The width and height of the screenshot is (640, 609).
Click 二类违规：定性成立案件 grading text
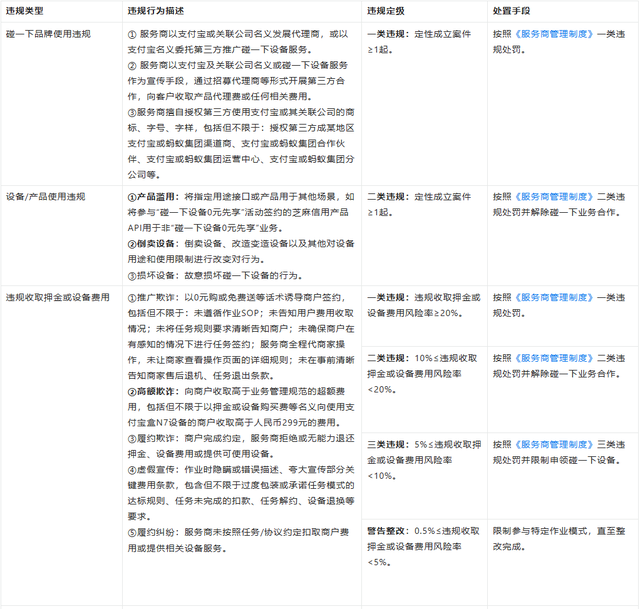coord(419,204)
